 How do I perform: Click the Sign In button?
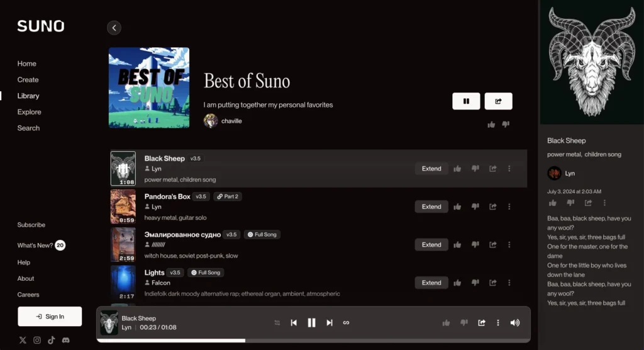(50, 316)
